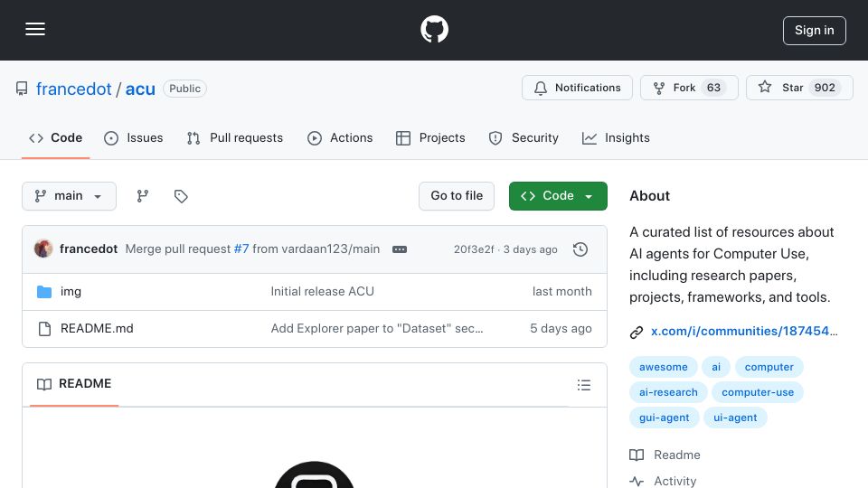Viewport: 868px width, 488px height.
Task: Open the fork count 63
Action: [713, 88]
